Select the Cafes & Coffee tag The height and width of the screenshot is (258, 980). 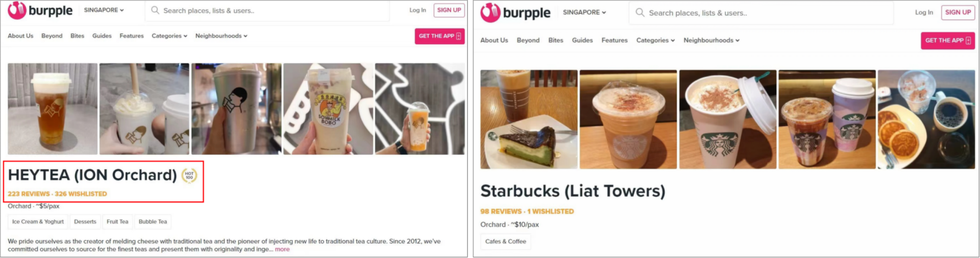(x=506, y=242)
